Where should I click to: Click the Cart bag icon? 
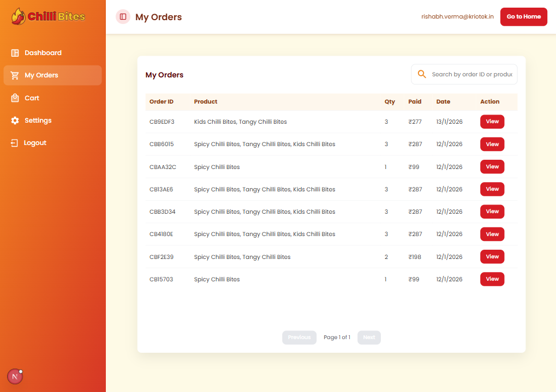pyautogui.click(x=15, y=98)
